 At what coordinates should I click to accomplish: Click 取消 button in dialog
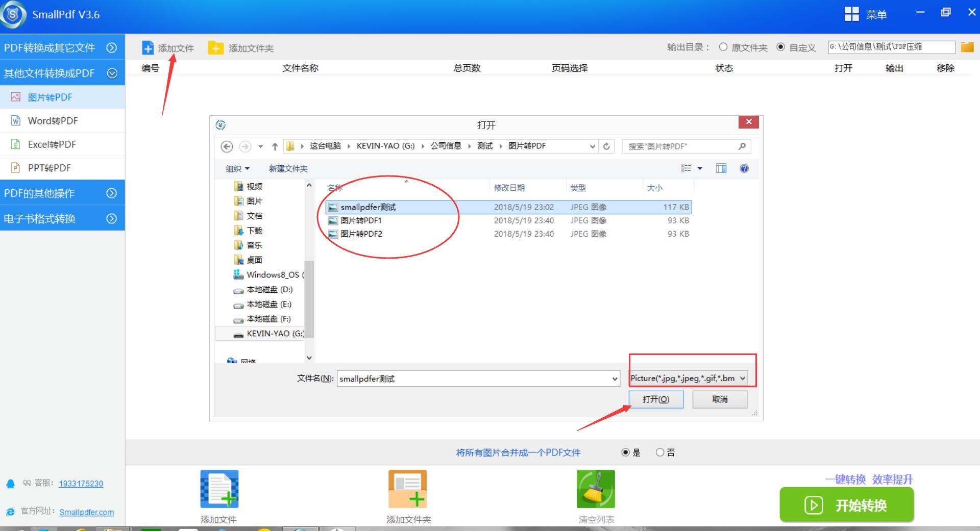click(x=720, y=399)
